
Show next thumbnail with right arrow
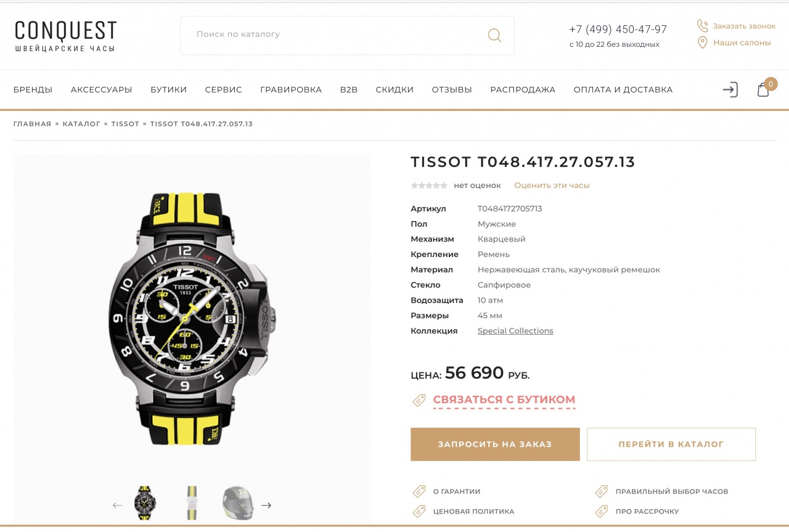[266, 505]
